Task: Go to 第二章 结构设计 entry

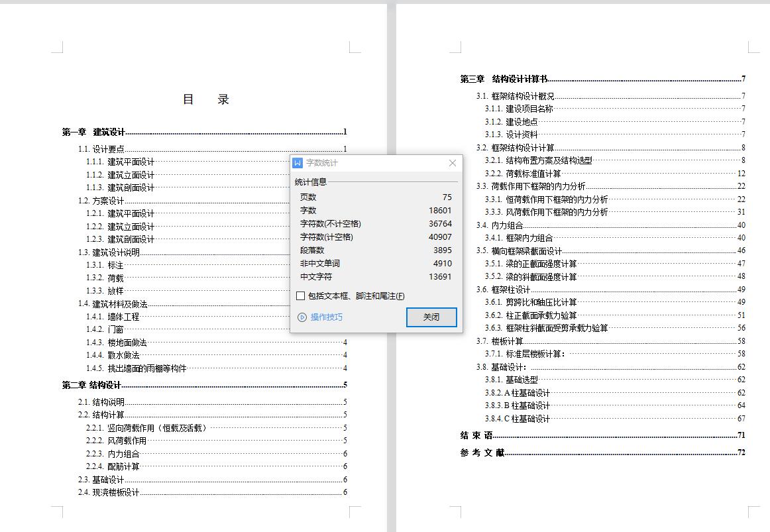Action: (204, 386)
